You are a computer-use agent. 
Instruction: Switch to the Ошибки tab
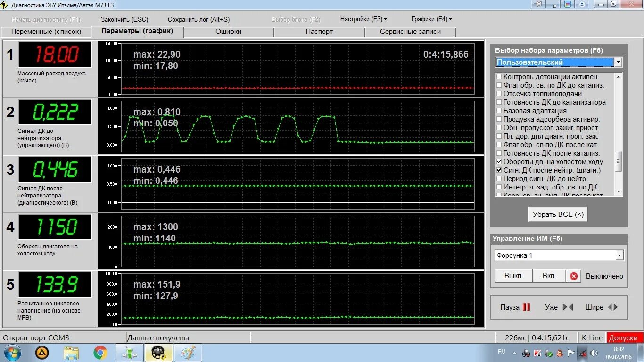pos(229,32)
